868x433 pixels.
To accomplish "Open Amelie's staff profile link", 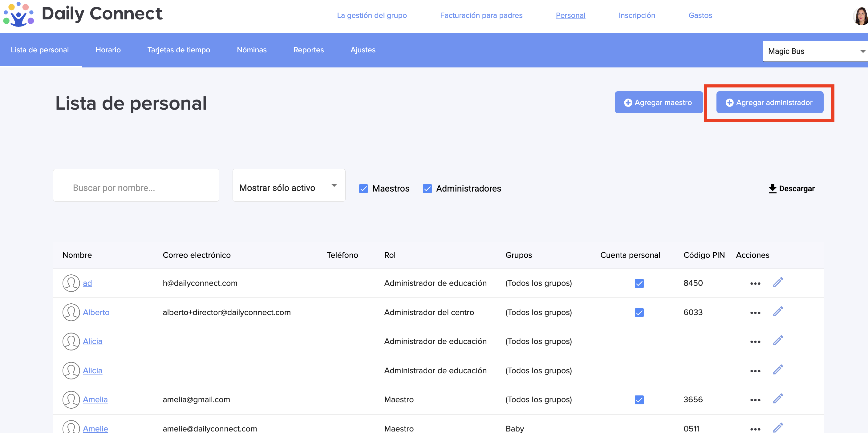I will point(95,428).
